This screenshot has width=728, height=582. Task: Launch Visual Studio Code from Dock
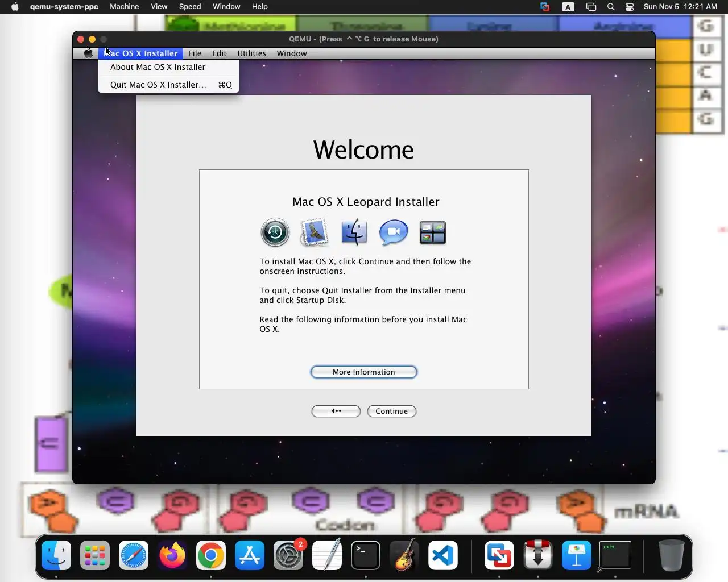tap(443, 555)
